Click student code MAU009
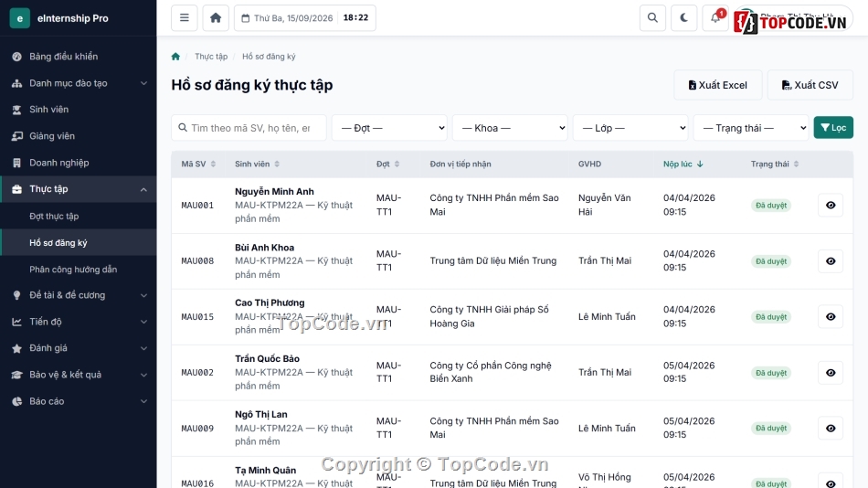The image size is (868, 488). [197, 429]
